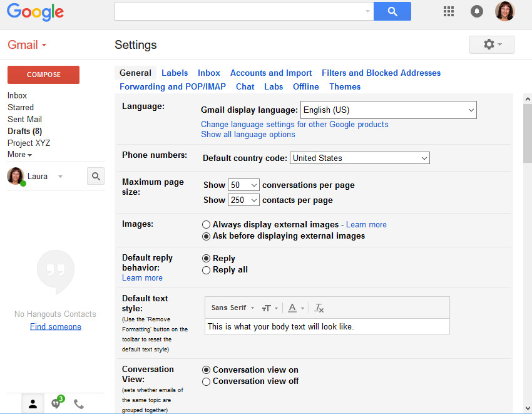Select the General settings tab

pyautogui.click(x=135, y=73)
